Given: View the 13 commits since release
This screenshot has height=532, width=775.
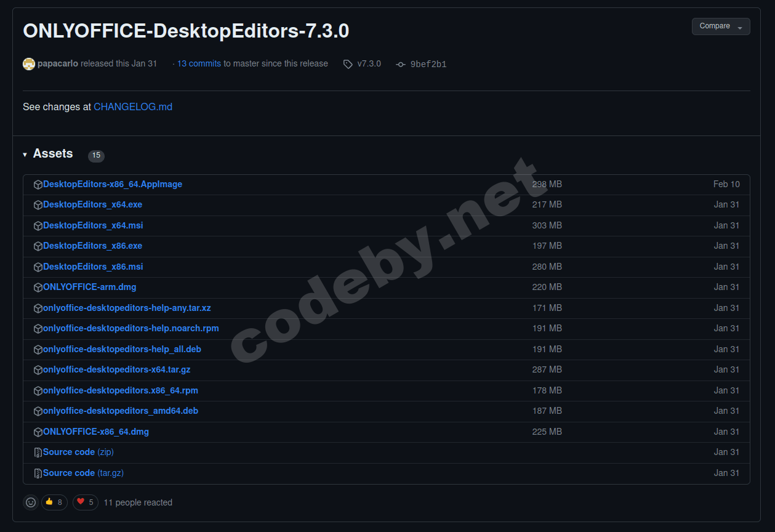Looking at the screenshot, I should 199,63.
